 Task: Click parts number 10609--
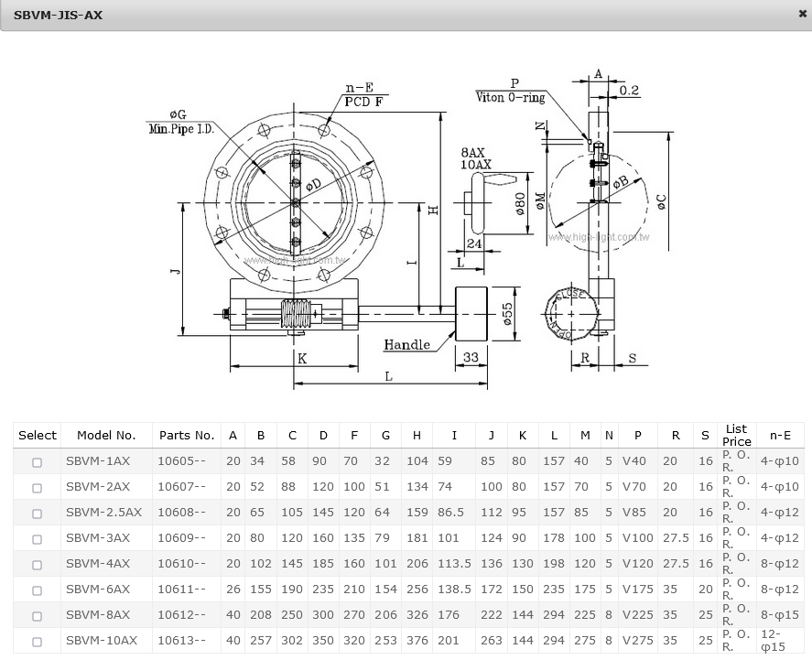tap(182, 538)
